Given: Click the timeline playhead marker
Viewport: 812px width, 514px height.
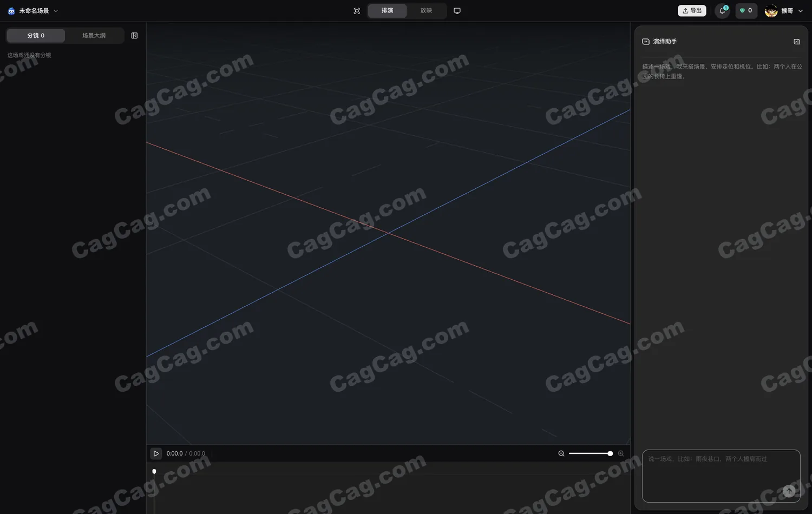Looking at the screenshot, I should (x=154, y=472).
